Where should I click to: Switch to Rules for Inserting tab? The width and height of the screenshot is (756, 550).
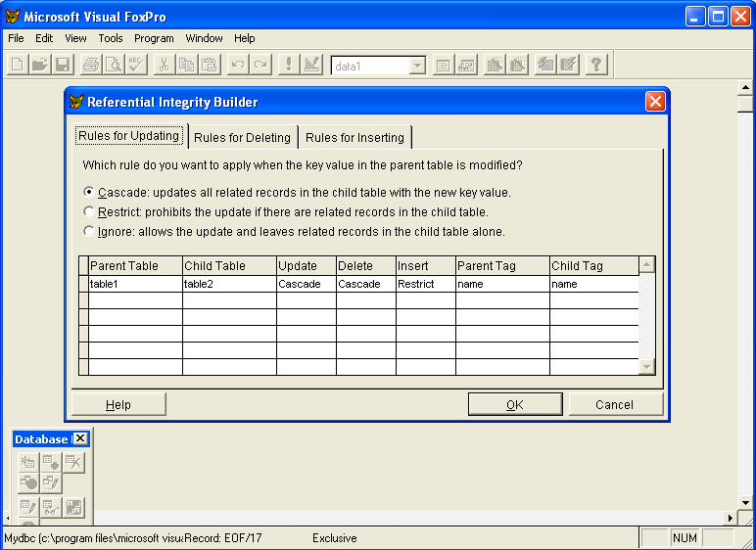tap(354, 138)
